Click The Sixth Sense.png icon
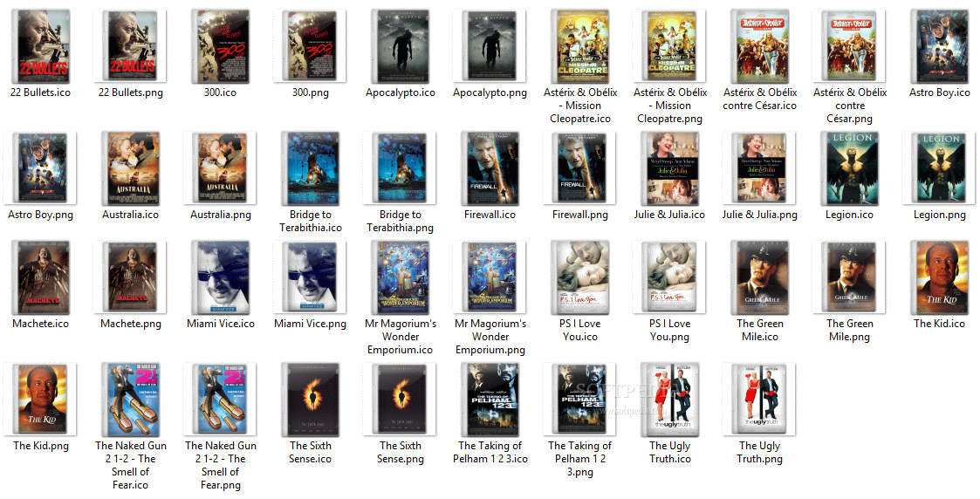 (401, 399)
